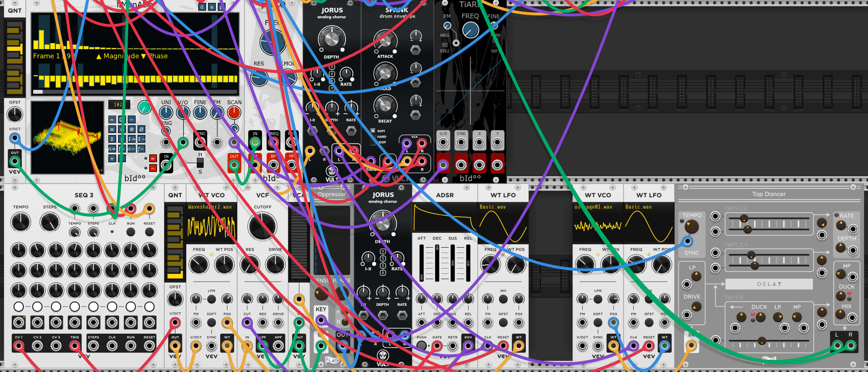Click the BP output jack on the filter
The image size is (868, 372).
[273, 165]
